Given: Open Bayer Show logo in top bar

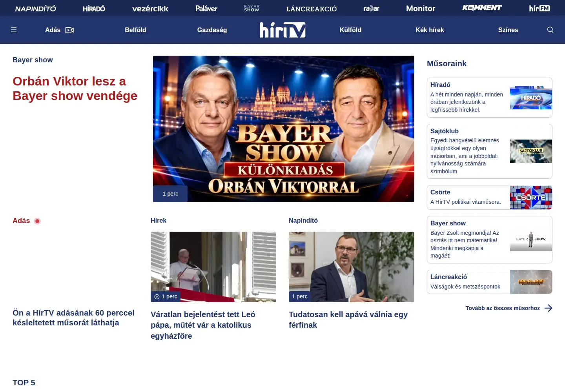Looking at the screenshot, I should click(x=252, y=8).
